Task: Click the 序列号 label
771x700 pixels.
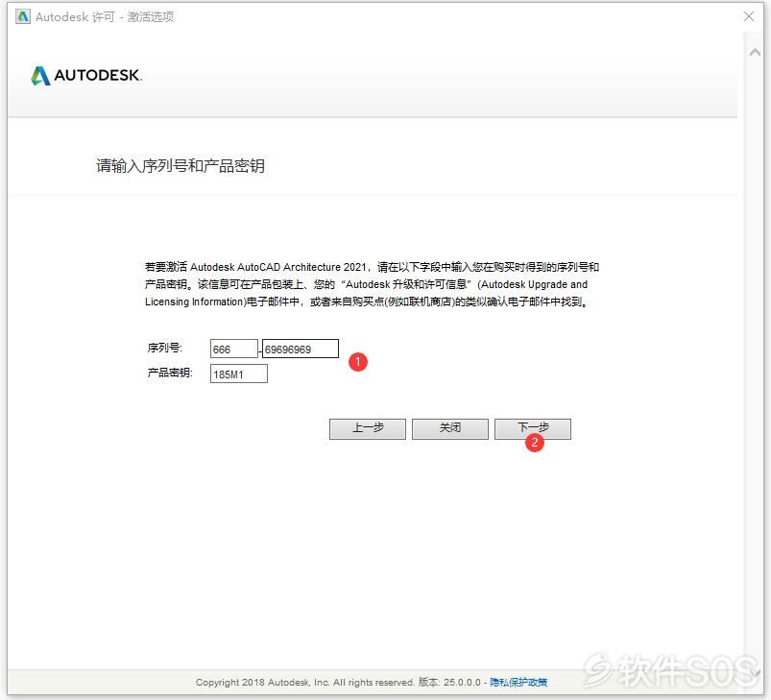Action: click(165, 348)
